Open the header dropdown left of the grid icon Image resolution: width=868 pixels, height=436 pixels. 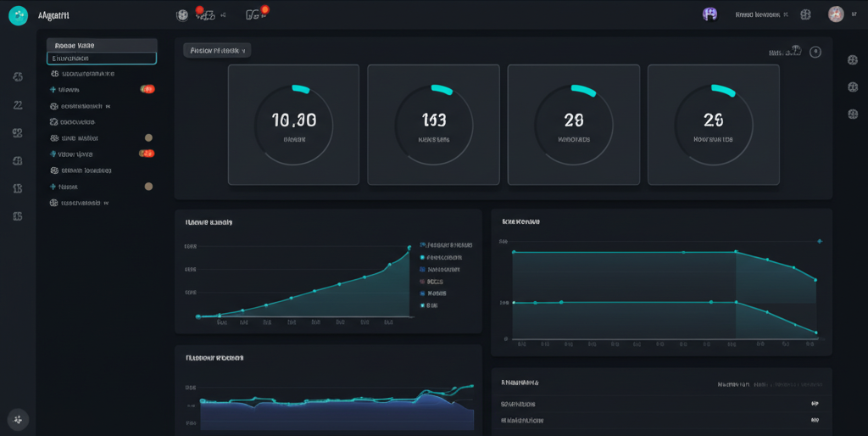coord(761,14)
